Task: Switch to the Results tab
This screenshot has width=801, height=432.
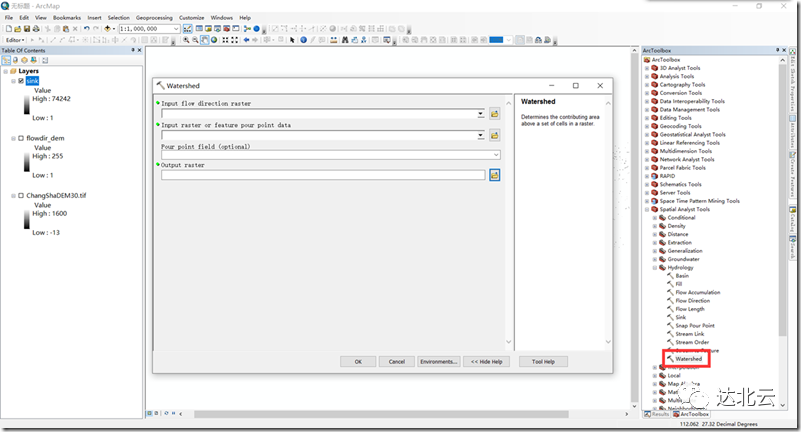Action: pos(657,414)
